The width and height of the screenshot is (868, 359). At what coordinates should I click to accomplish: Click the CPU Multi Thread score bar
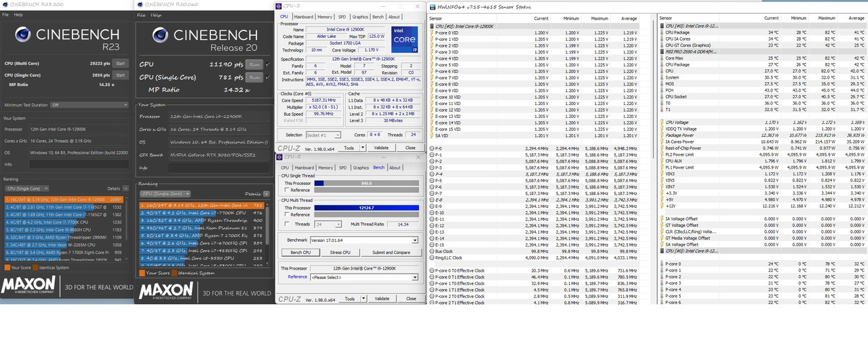coord(366,207)
